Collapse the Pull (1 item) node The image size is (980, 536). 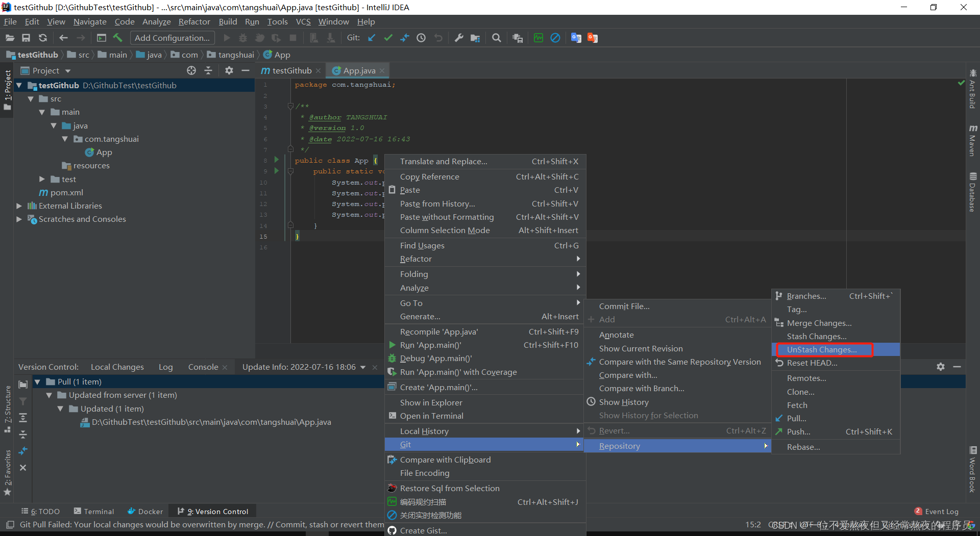(x=37, y=381)
